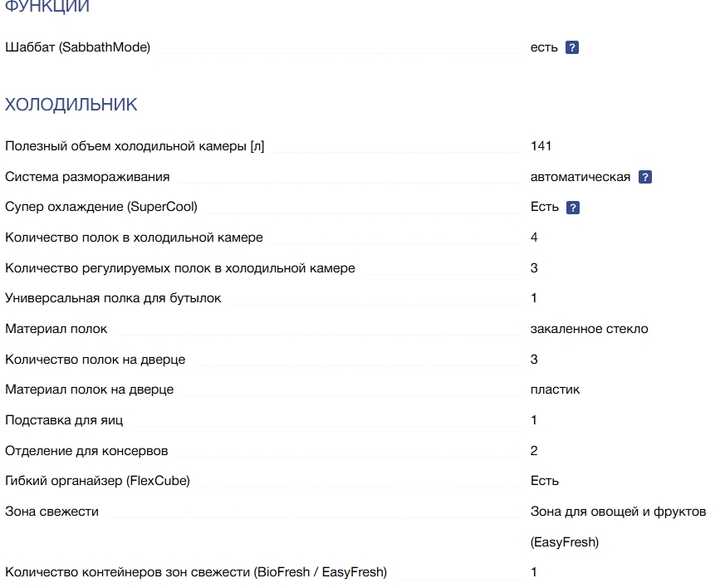The width and height of the screenshot is (720, 588).
Task: Click the 'Шаббат (SabbathMode)' label
Action: point(77,47)
